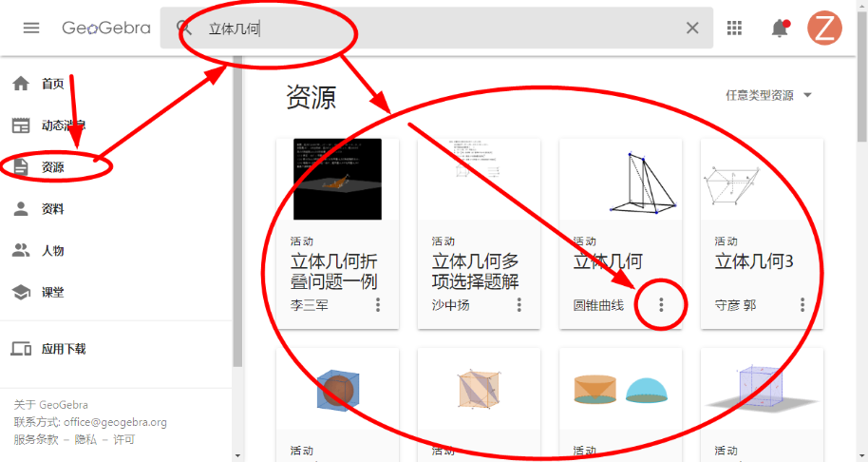Open more options for 守彦 郭's card
The height and width of the screenshot is (462, 868).
[802, 305]
